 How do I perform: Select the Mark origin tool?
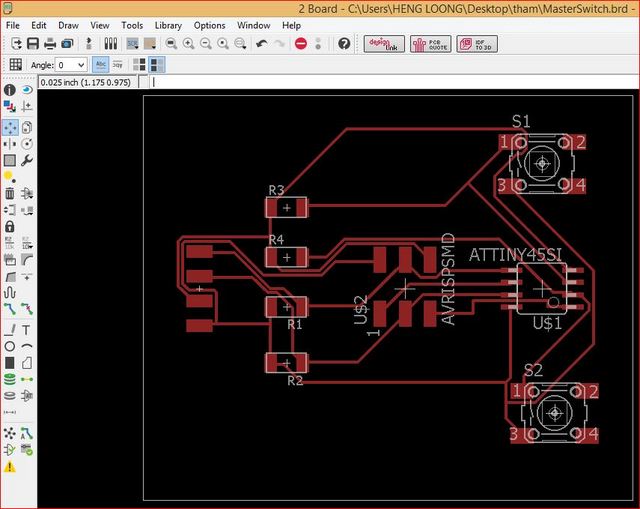point(27,107)
